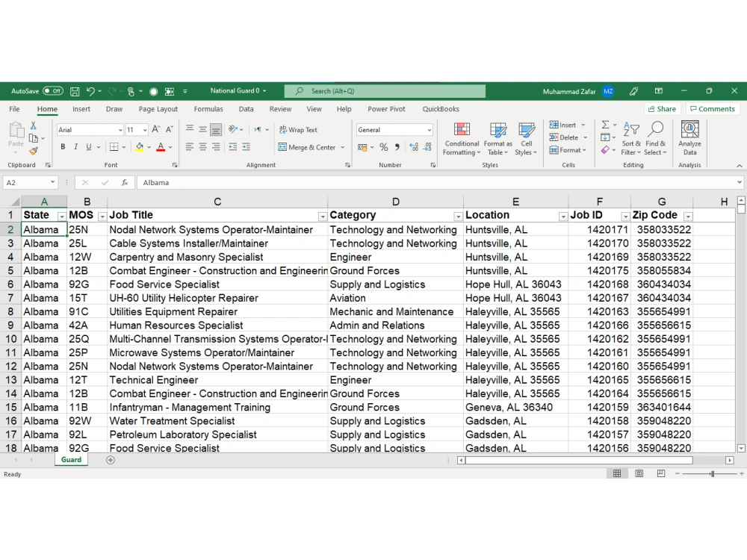Open the State column filter dropdown

(x=61, y=217)
